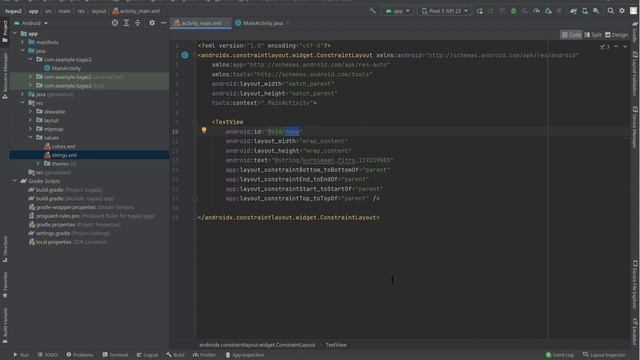Collapse the app module tree node

point(15,33)
